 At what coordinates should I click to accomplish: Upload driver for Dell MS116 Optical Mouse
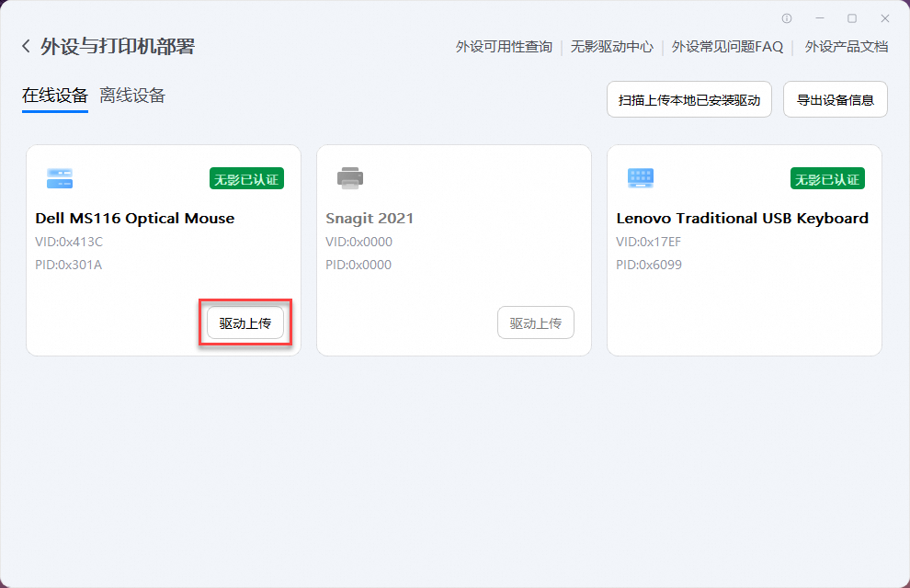[245, 323]
